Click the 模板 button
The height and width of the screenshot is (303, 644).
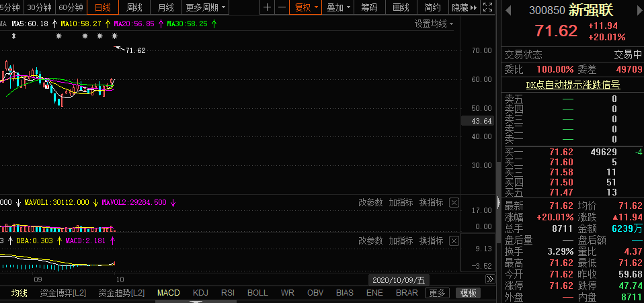(468, 293)
